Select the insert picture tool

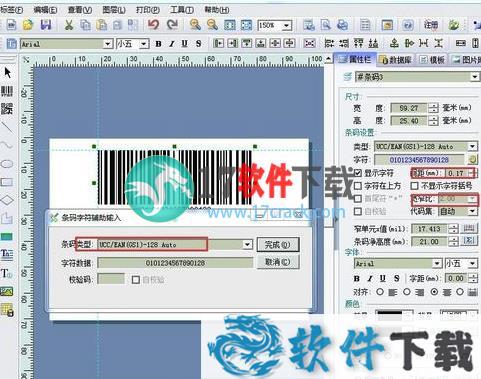click(7, 291)
